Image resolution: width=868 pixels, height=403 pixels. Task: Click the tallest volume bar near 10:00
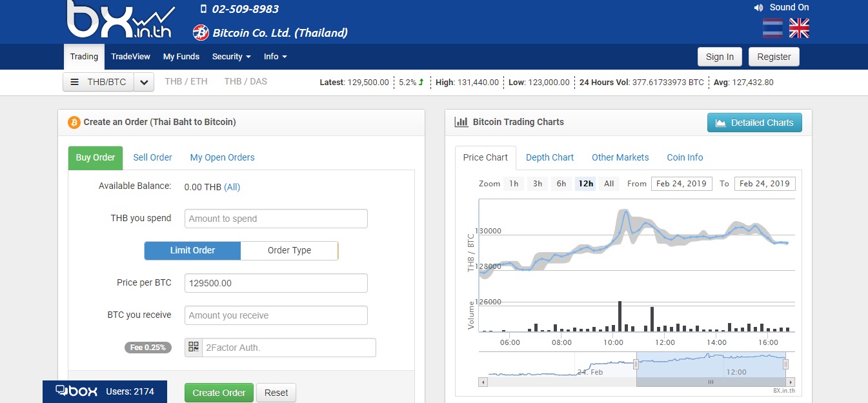click(x=620, y=317)
